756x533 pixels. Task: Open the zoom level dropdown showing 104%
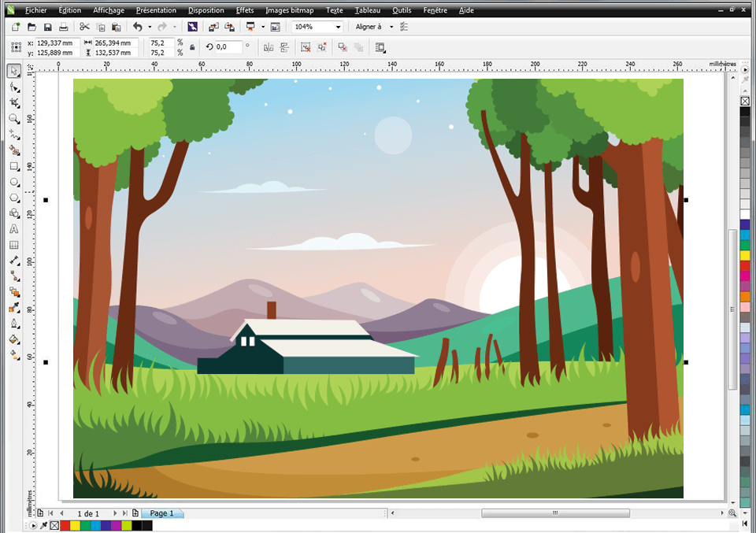339,26
